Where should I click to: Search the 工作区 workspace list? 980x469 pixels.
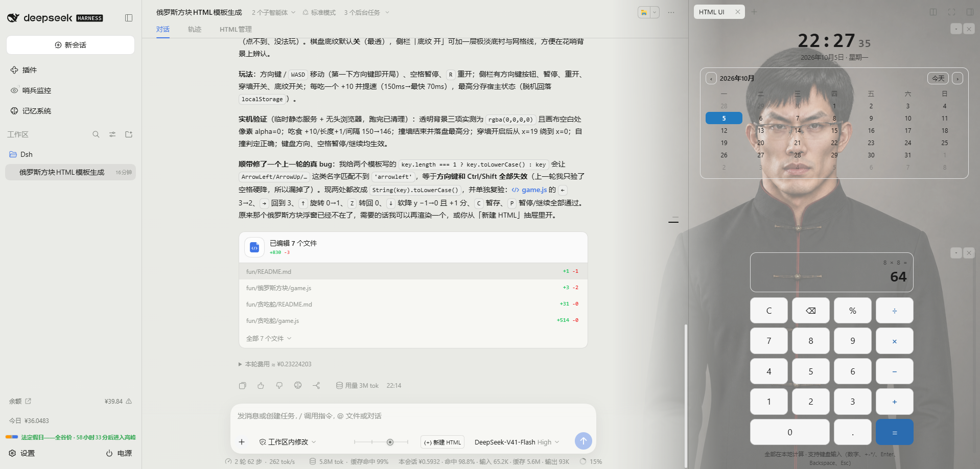(x=96, y=134)
